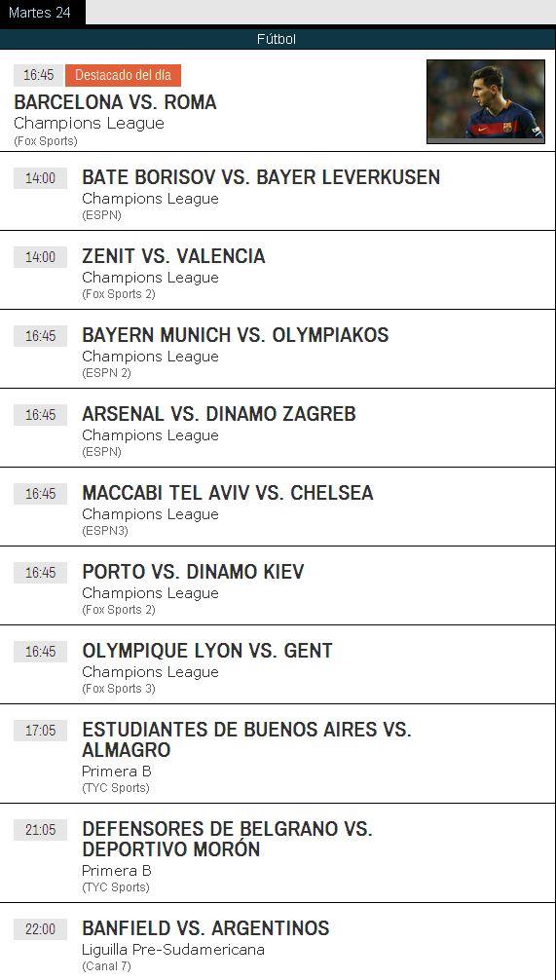Viewport: 556px width, 980px height.
Task: Open BATE Borisov vs. Bayer Leverkusen
Action: pos(261,177)
